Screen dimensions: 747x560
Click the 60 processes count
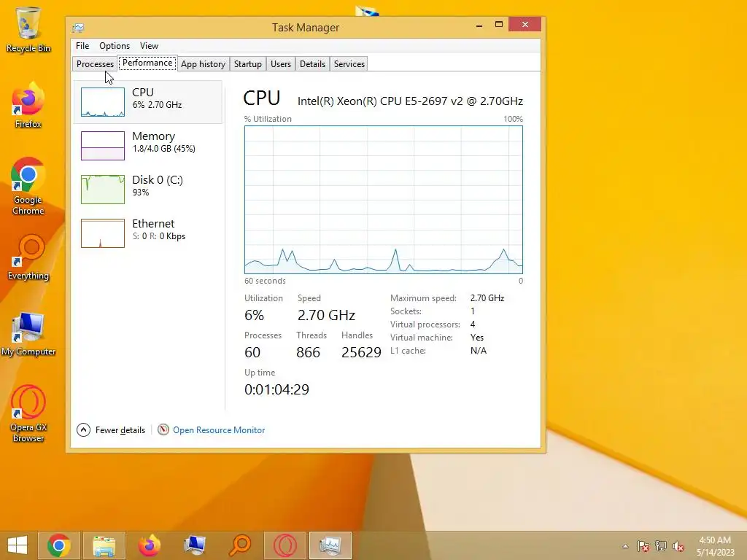252,352
